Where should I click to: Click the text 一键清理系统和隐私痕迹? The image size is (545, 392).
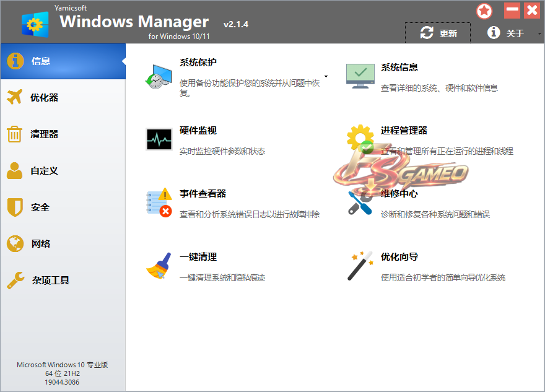[222, 277]
